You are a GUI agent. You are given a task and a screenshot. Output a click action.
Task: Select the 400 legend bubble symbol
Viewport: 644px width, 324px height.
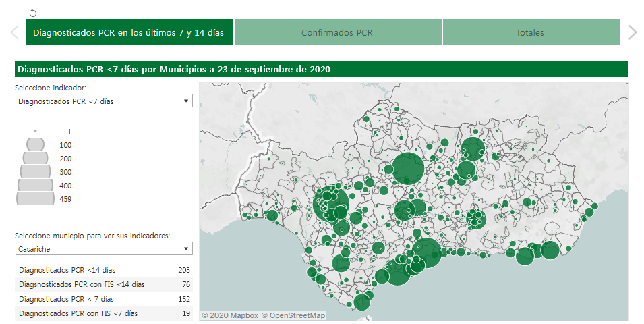tap(35, 185)
